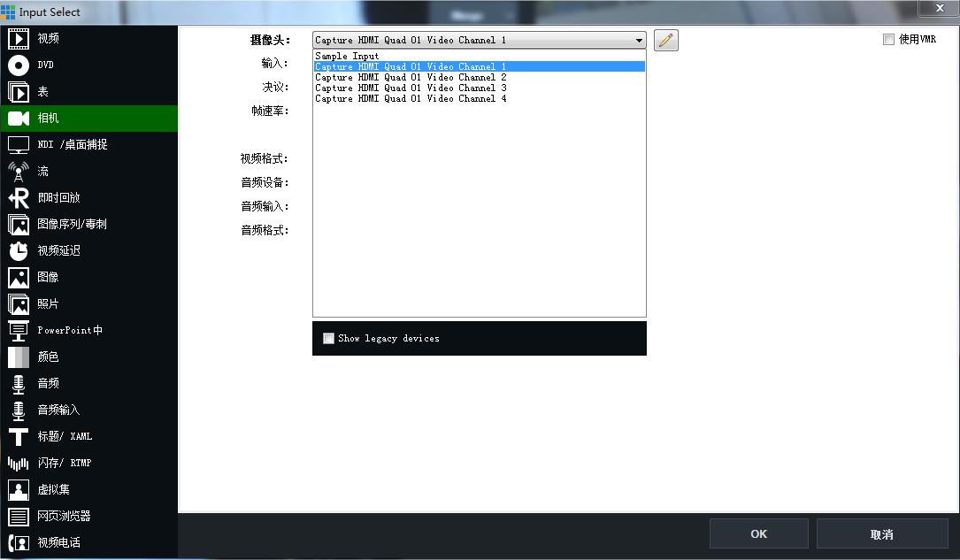
Task: Select the PowerPoint presentation icon
Action: [19, 331]
